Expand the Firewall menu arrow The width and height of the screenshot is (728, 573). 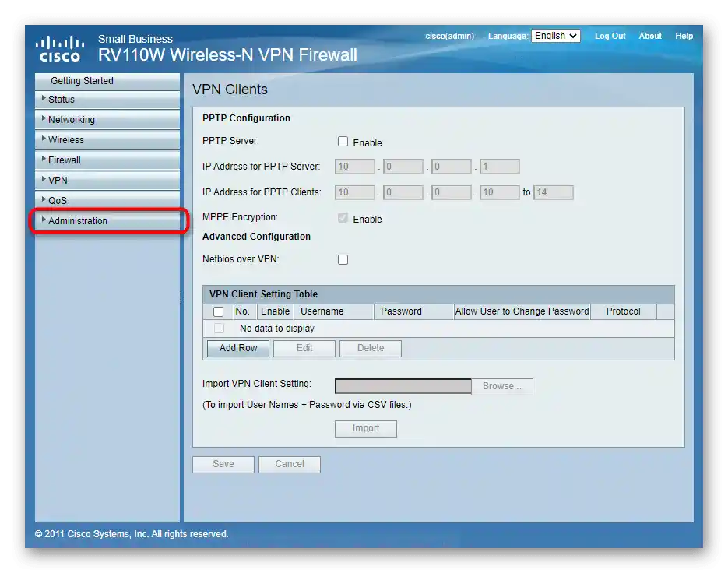[x=44, y=159]
